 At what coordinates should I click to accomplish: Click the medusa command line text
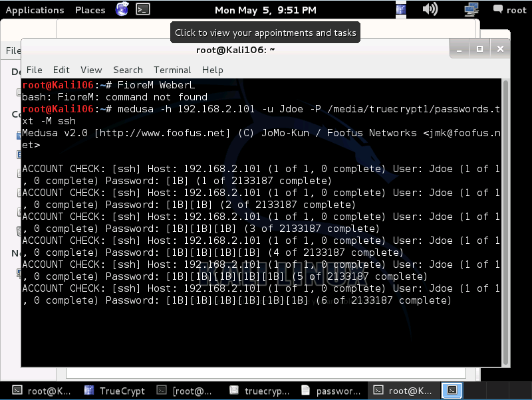261,115
